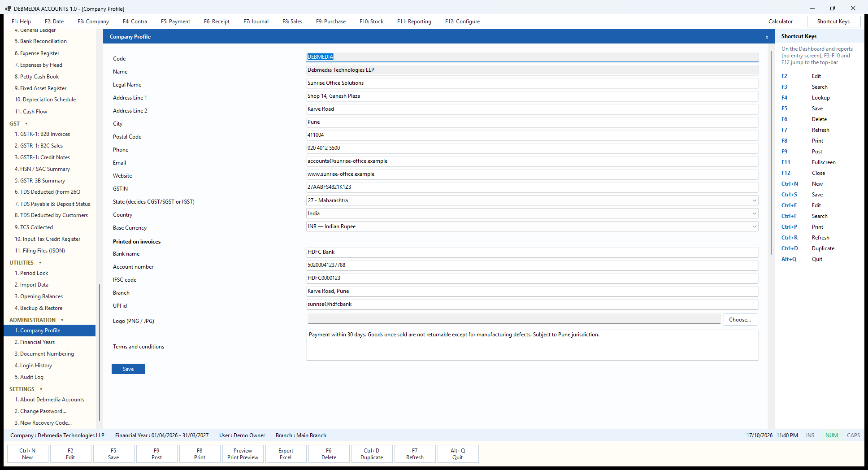The image size is (868, 470).
Task: Open the F11: Reporting menu
Action: point(414,22)
